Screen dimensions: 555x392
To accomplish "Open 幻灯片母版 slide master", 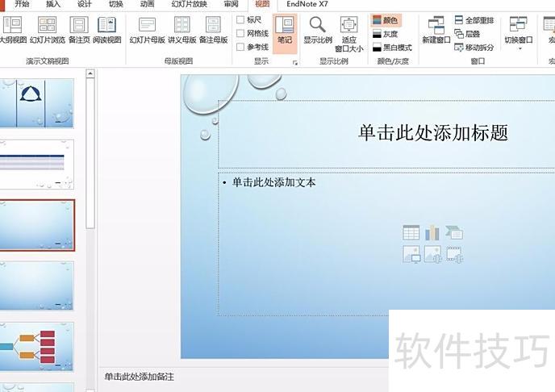I will pos(148,31).
